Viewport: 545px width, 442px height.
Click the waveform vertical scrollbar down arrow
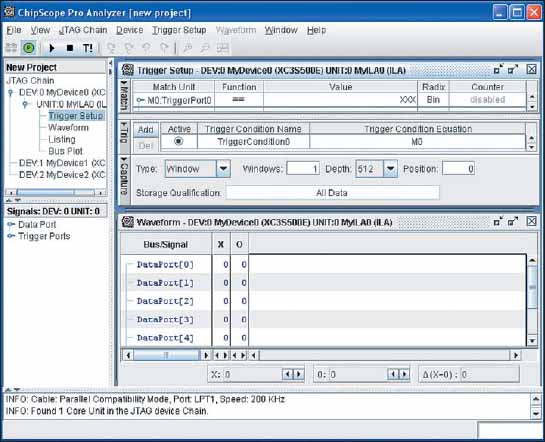(532, 341)
